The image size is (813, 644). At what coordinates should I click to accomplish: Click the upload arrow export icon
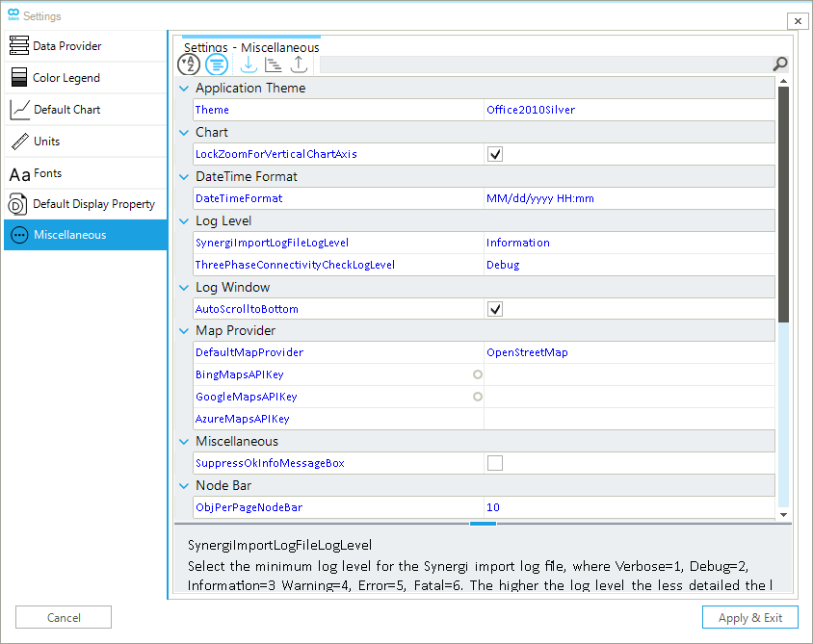(x=299, y=64)
